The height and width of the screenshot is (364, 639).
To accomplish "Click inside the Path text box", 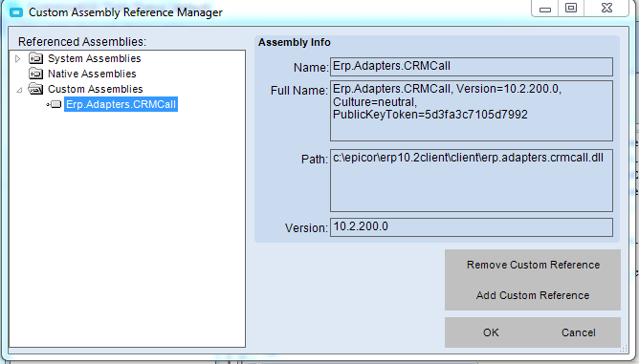I will coord(471,181).
